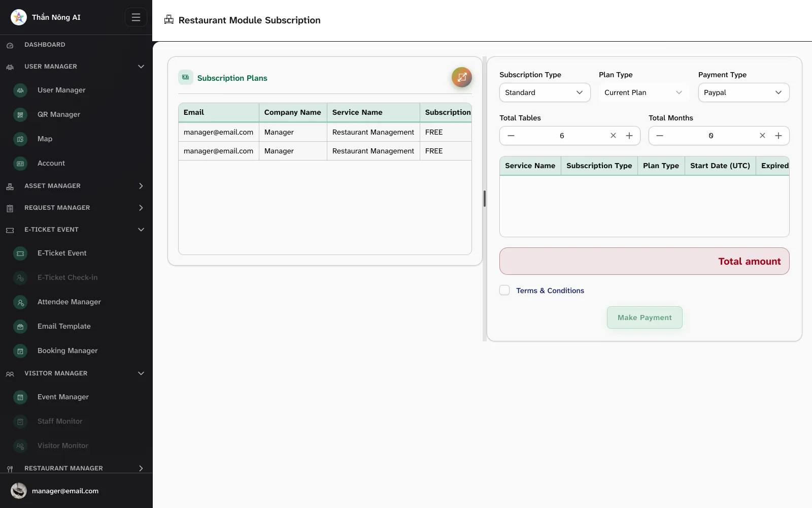Click the Dashboard gauge icon
The height and width of the screenshot is (508, 812).
10,45
